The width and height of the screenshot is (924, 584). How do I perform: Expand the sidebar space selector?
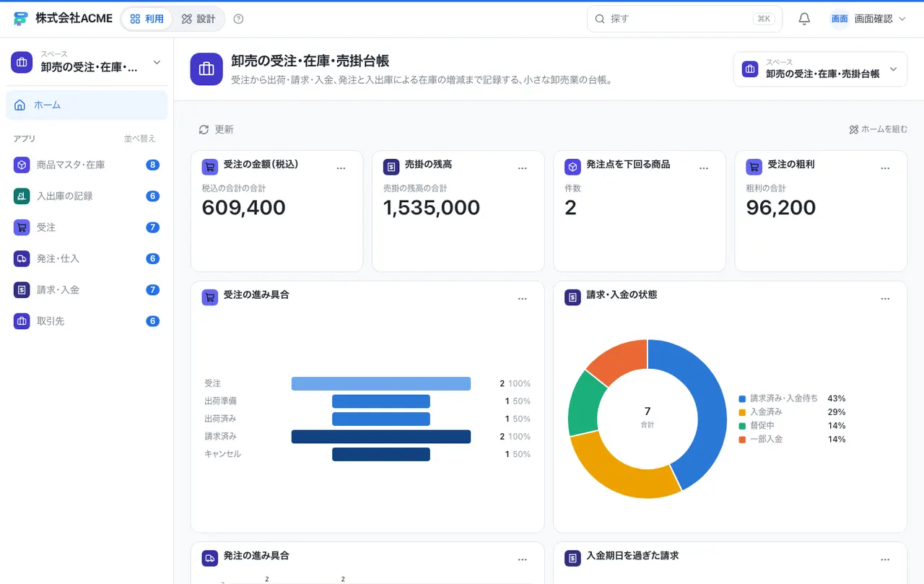coord(87,62)
